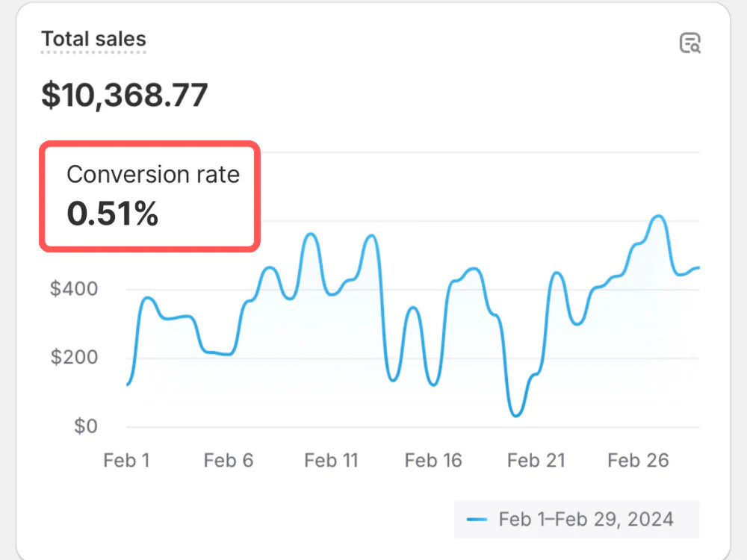The image size is (747, 560).
Task: Select the 0.51% conversion value
Action: pyautogui.click(x=113, y=214)
